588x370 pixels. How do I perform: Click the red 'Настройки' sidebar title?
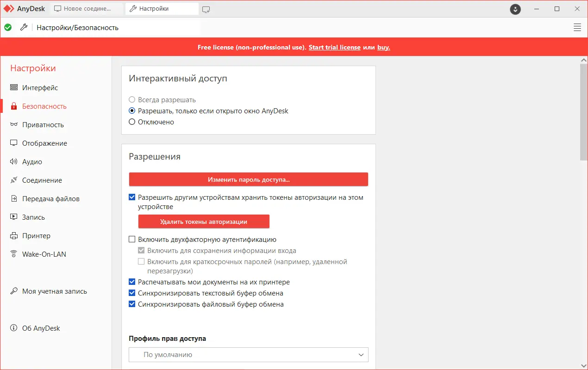pyautogui.click(x=33, y=68)
